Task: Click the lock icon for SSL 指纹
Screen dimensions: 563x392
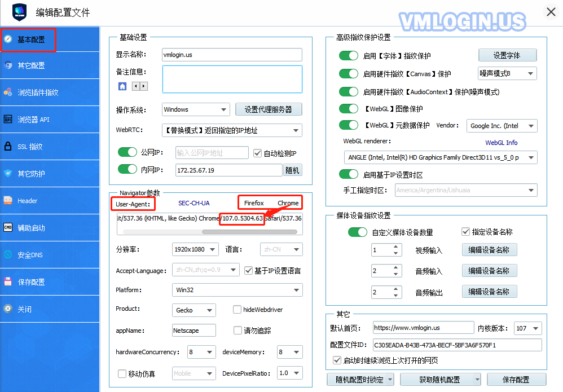Action: coord(8,146)
